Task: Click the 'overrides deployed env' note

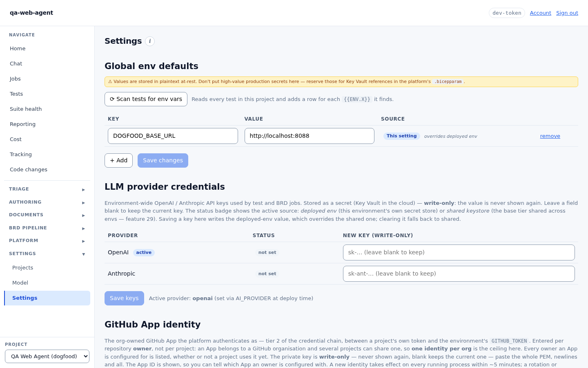Action: [x=450, y=137]
